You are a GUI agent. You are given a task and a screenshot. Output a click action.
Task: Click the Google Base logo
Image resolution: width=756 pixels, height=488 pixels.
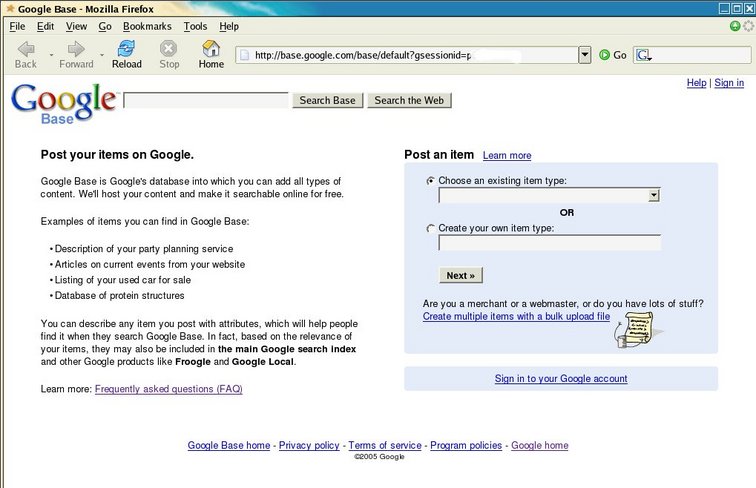pyautogui.click(x=63, y=104)
